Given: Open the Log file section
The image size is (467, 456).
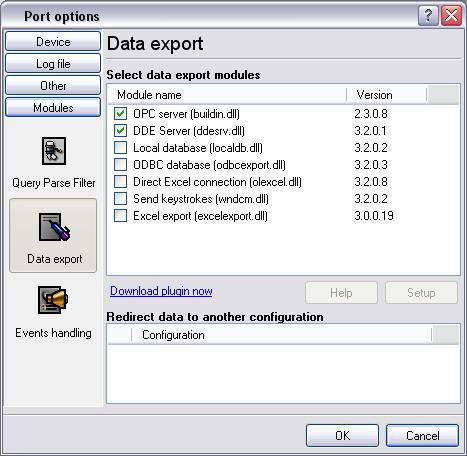Looking at the screenshot, I should (x=53, y=63).
